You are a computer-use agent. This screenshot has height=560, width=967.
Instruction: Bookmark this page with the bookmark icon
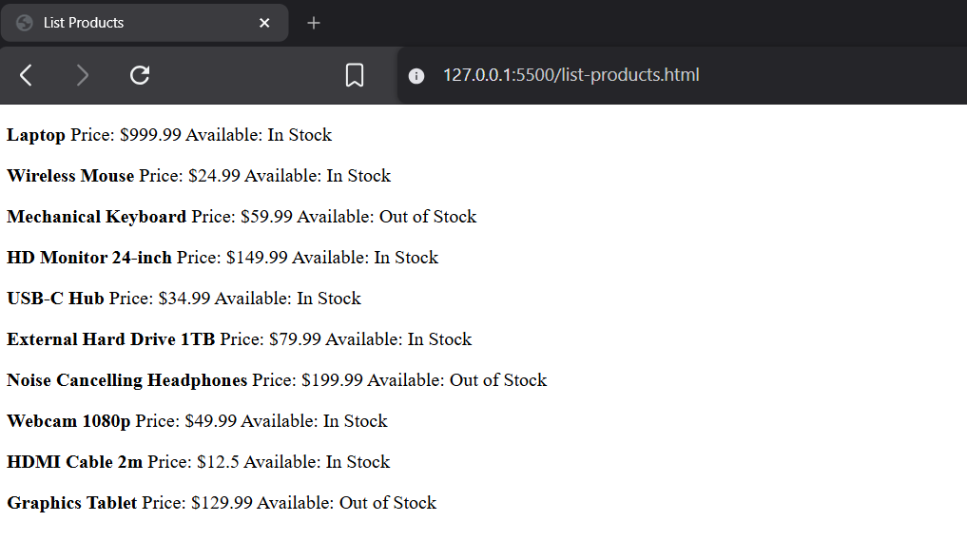[355, 75]
